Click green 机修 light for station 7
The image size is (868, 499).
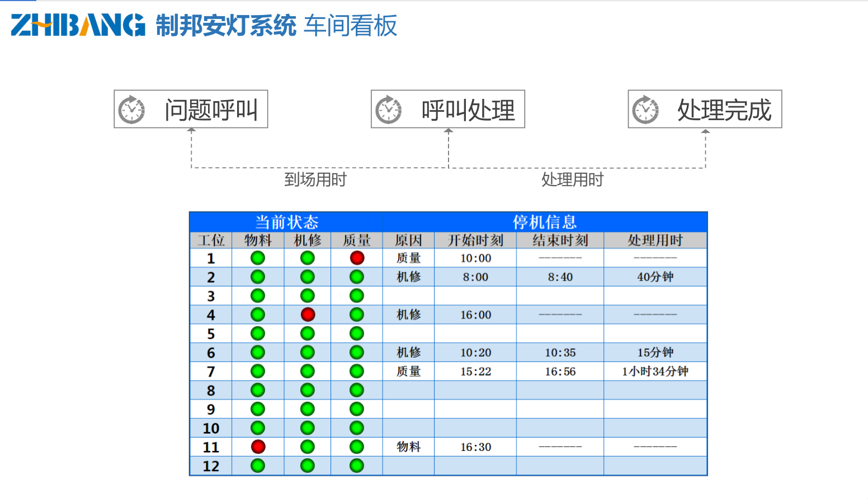coord(308,372)
